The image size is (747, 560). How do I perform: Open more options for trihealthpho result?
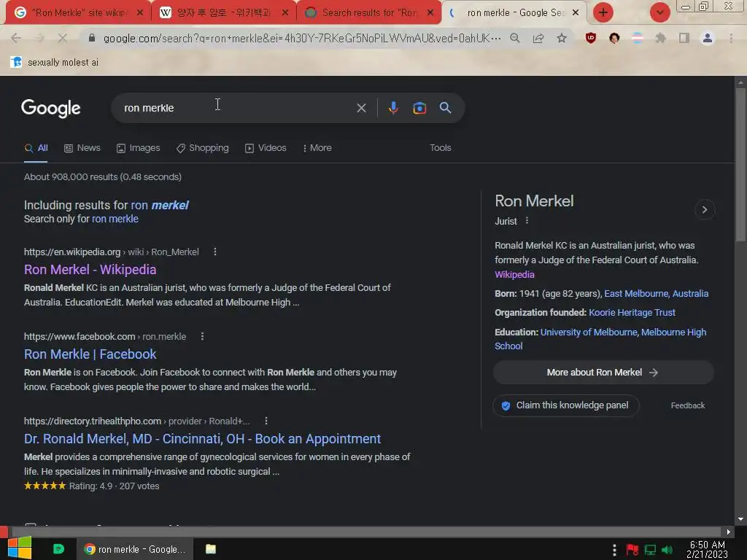(266, 421)
